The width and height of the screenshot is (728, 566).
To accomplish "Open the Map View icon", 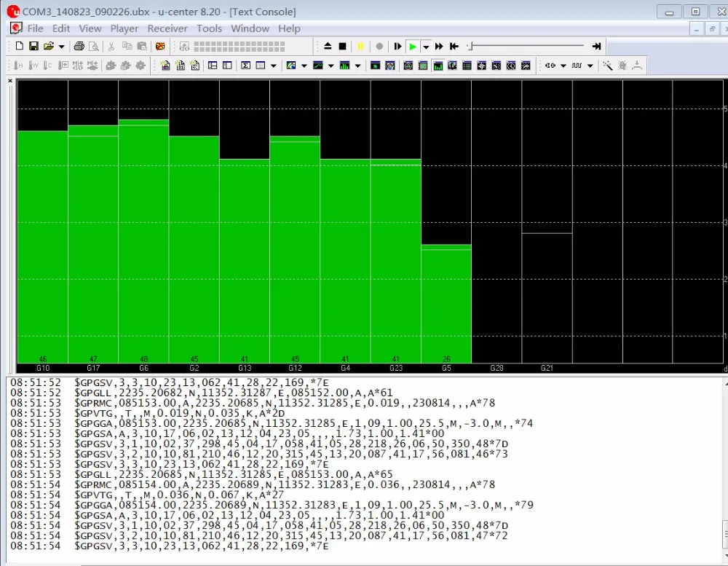I will click(x=291, y=66).
